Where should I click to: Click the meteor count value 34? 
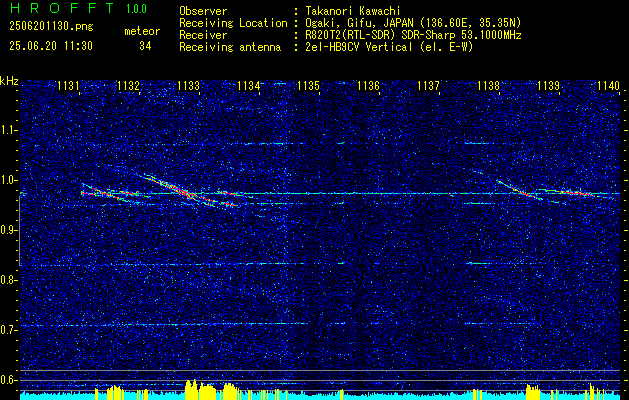tap(145, 46)
